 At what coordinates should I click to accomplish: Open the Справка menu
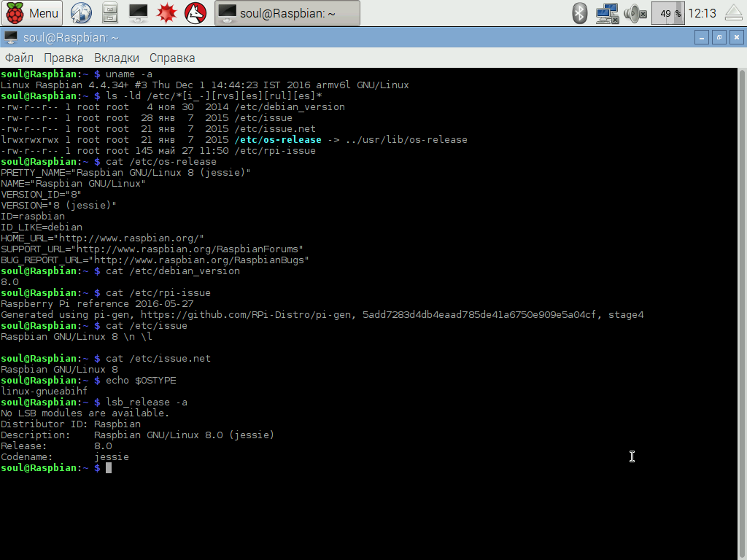[172, 58]
